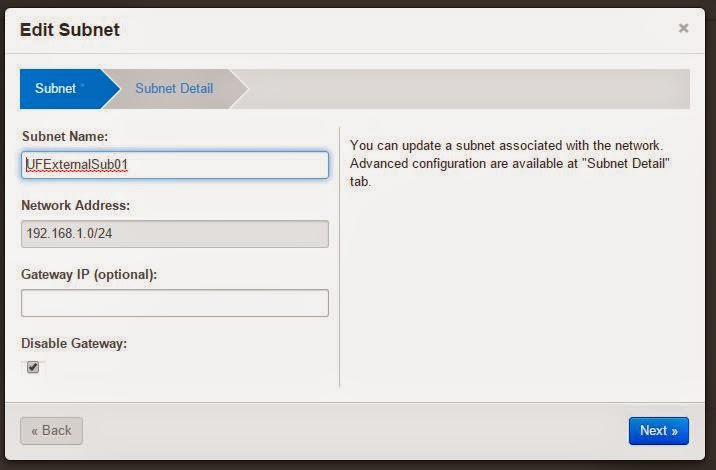Click the "Edit Subnet" dialog title
The image size is (716, 470).
pos(69,30)
